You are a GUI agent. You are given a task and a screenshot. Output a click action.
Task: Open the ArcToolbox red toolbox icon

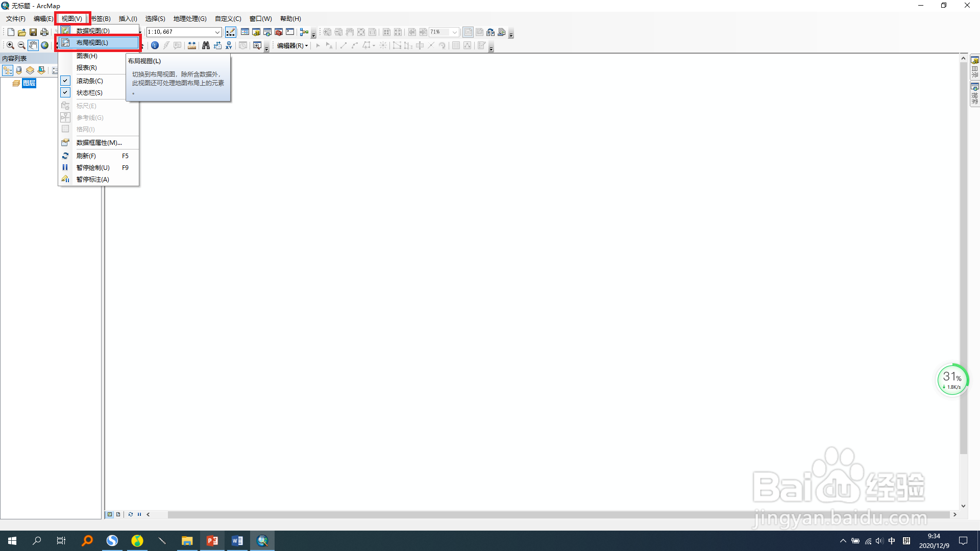(279, 32)
